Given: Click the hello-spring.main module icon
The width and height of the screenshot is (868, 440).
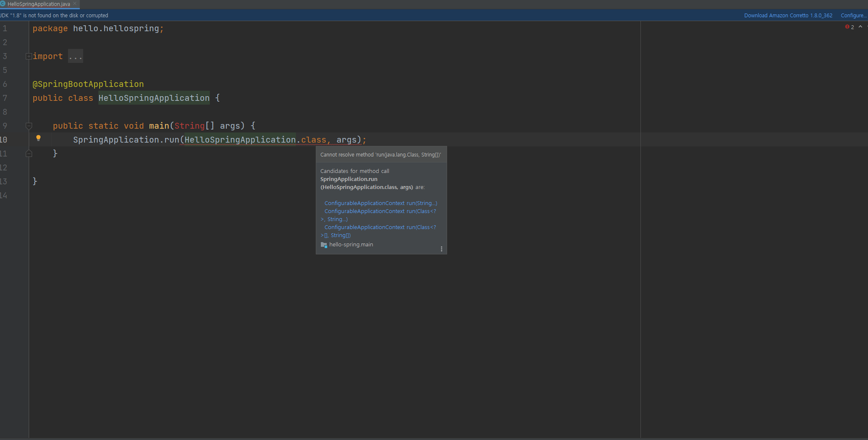Looking at the screenshot, I should coord(324,245).
